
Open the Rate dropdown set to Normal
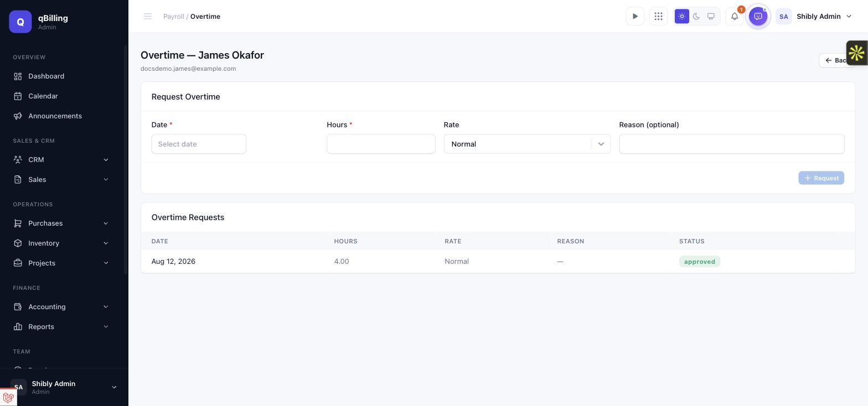click(x=527, y=144)
